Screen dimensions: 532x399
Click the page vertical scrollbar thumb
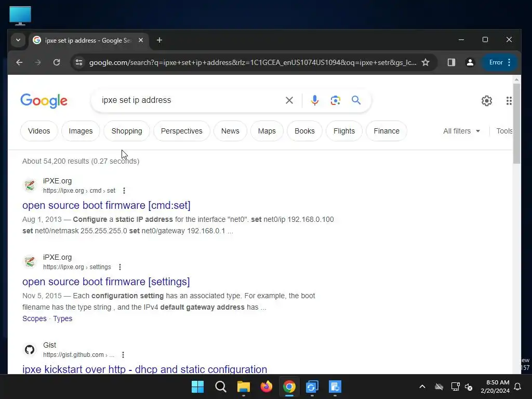(x=516, y=124)
